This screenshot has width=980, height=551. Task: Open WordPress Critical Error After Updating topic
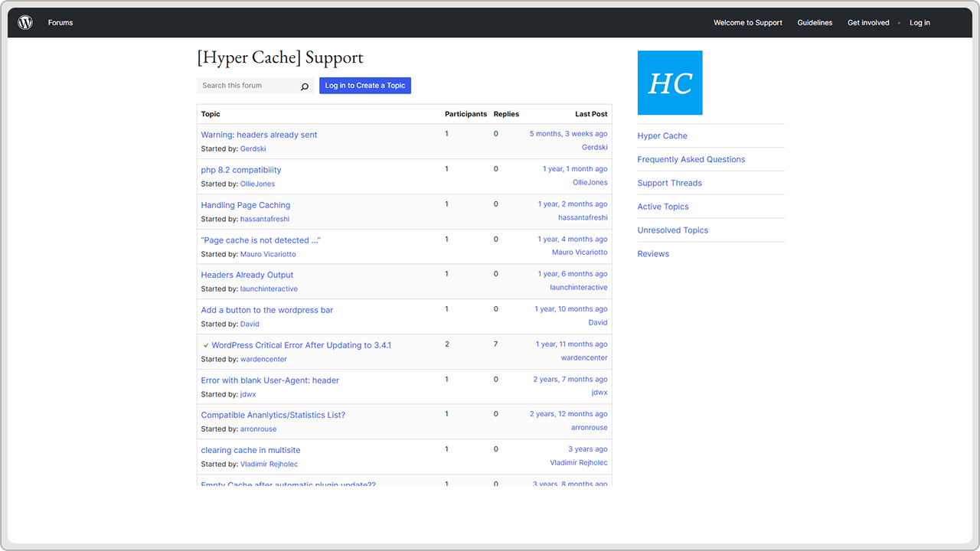click(x=302, y=345)
